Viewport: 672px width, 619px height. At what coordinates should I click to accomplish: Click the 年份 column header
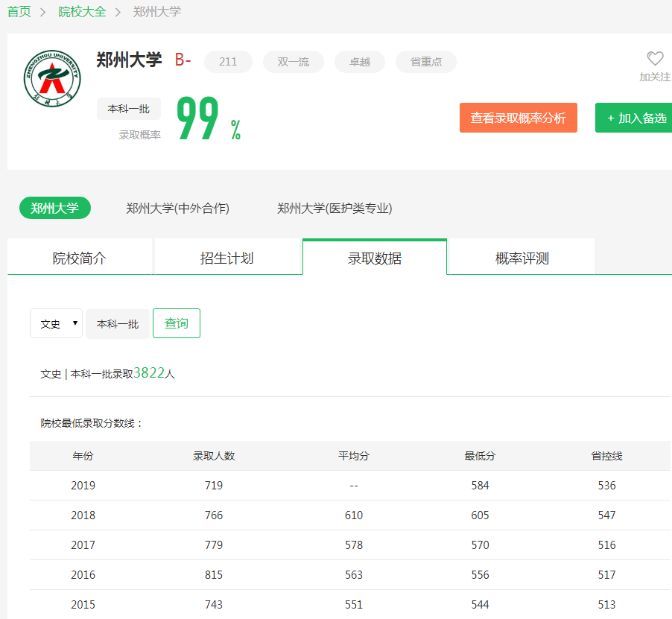point(83,456)
